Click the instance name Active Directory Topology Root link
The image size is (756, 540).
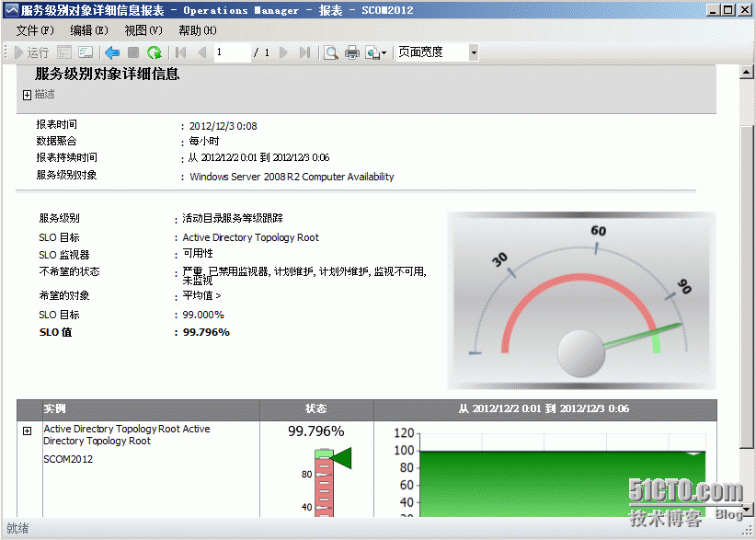click(x=126, y=434)
